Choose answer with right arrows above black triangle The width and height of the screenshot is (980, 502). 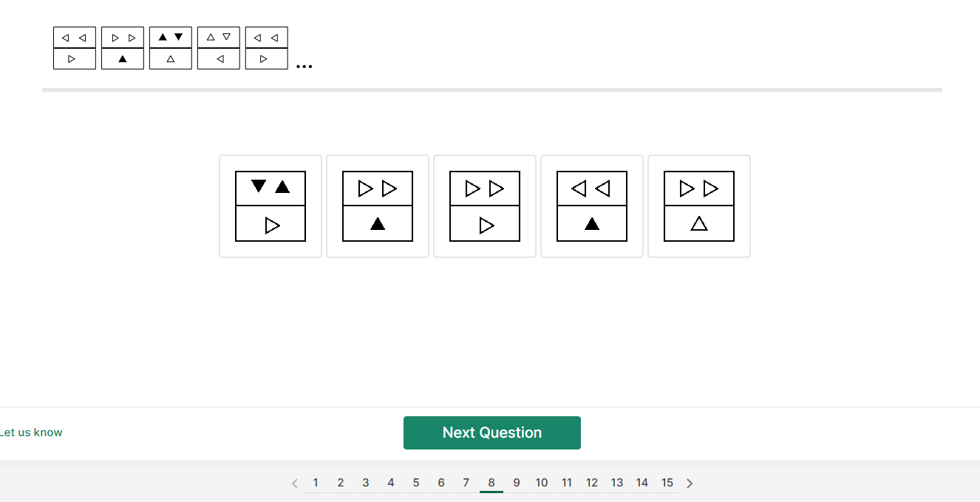pos(378,206)
